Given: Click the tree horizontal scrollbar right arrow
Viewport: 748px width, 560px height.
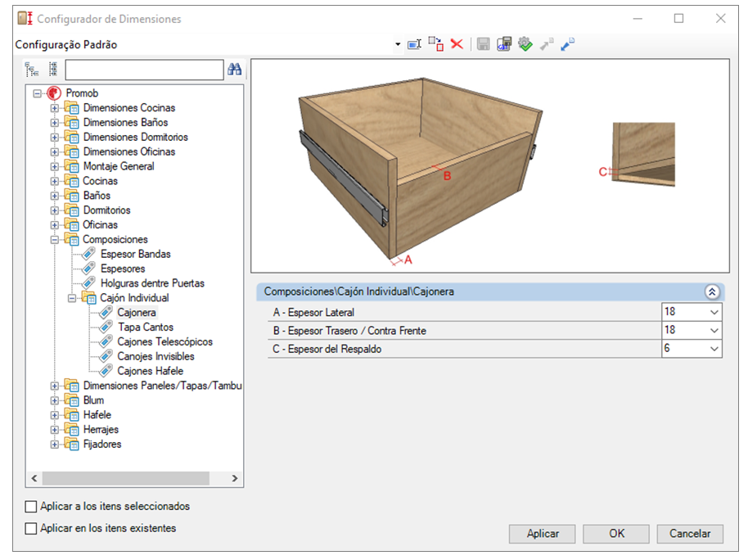Looking at the screenshot, I should [x=235, y=478].
